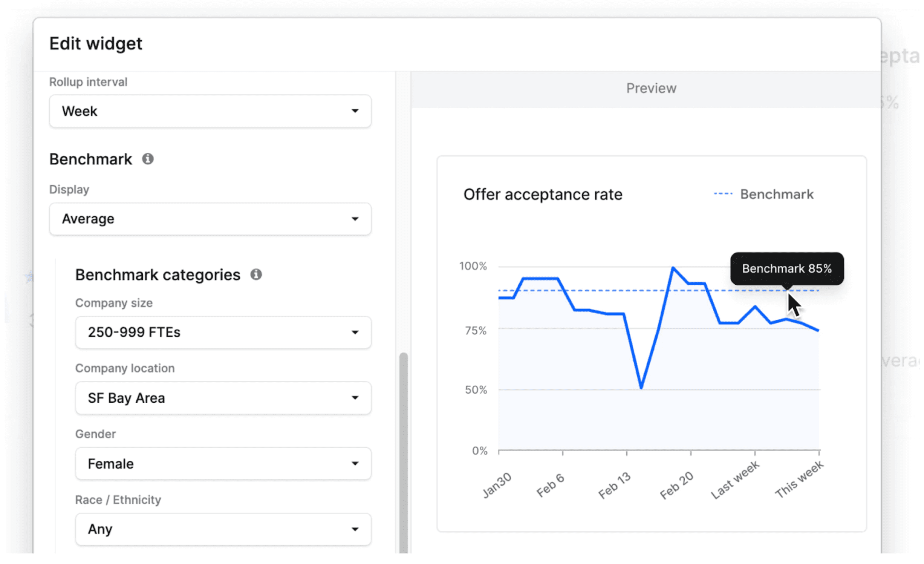
Task: Click the chart's lowest dip at 50%
Action: (x=641, y=388)
